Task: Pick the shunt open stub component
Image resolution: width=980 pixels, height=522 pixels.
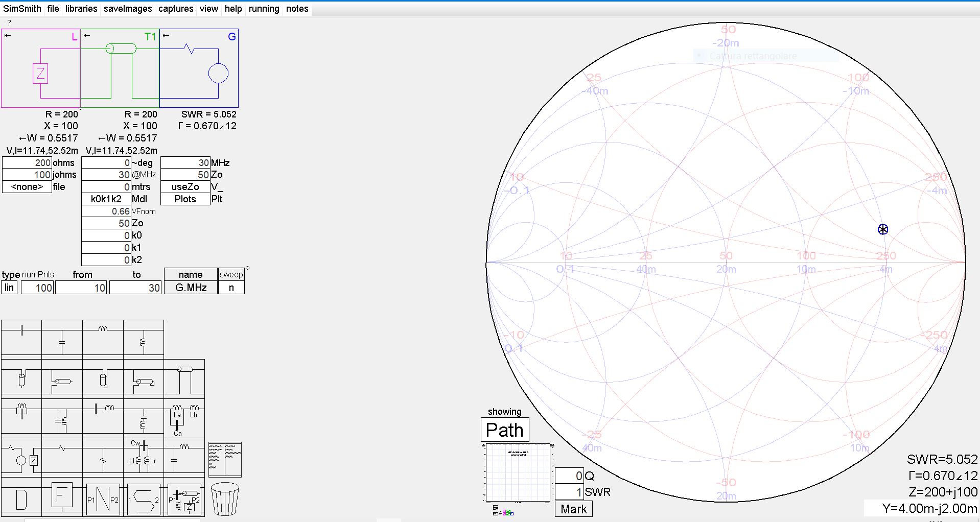Action: (x=62, y=378)
